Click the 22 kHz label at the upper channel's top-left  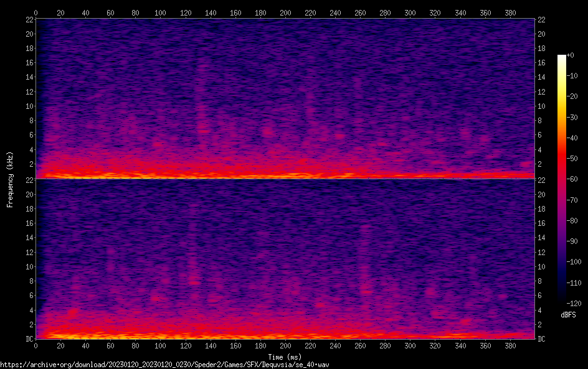[x=29, y=20]
